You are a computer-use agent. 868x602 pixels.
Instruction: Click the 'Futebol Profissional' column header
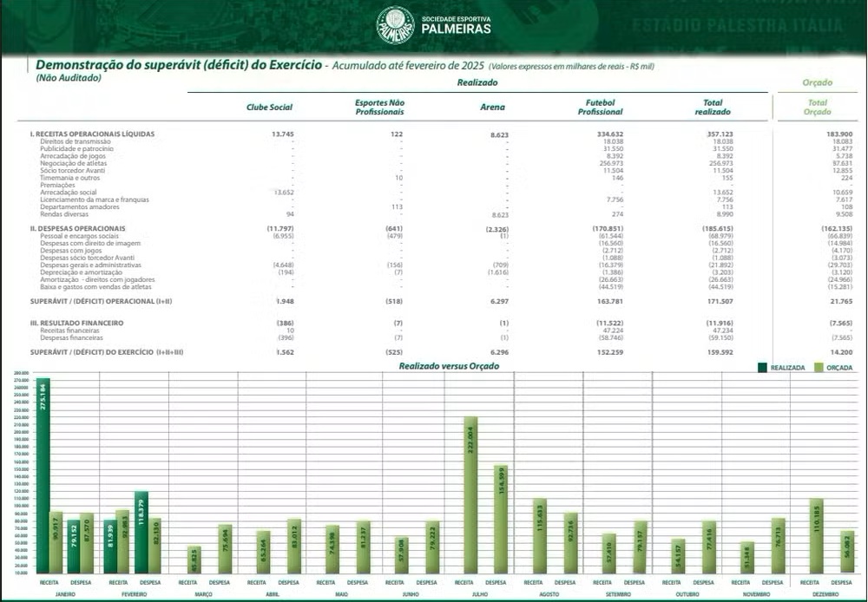(x=600, y=108)
